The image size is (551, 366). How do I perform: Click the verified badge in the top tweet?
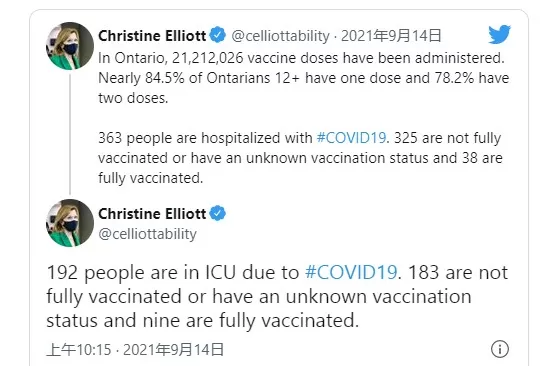click(218, 35)
